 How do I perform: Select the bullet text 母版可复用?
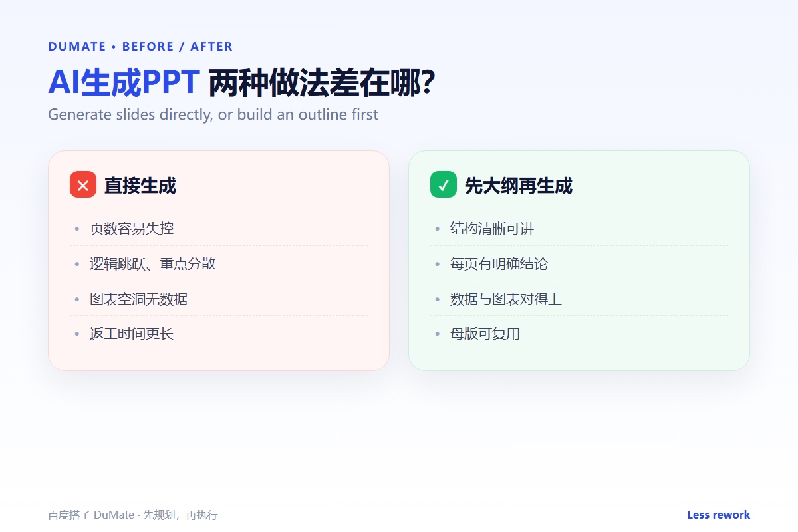tap(485, 334)
